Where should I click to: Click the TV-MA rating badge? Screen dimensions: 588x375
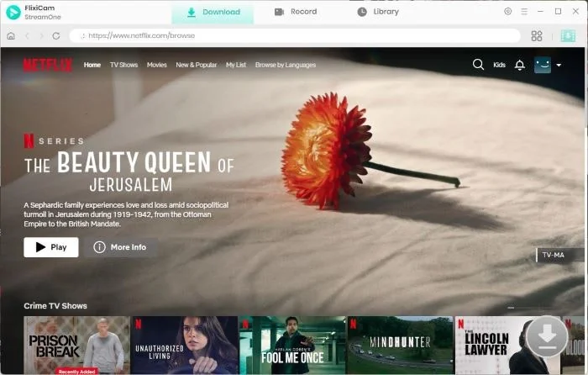pyautogui.click(x=559, y=255)
